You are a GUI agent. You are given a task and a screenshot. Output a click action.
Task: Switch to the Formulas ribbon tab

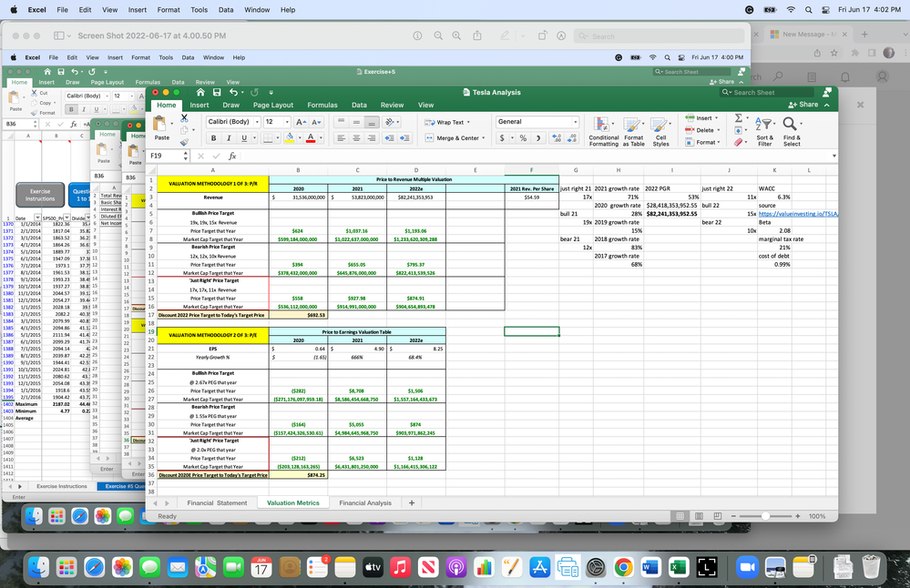(x=322, y=105)
